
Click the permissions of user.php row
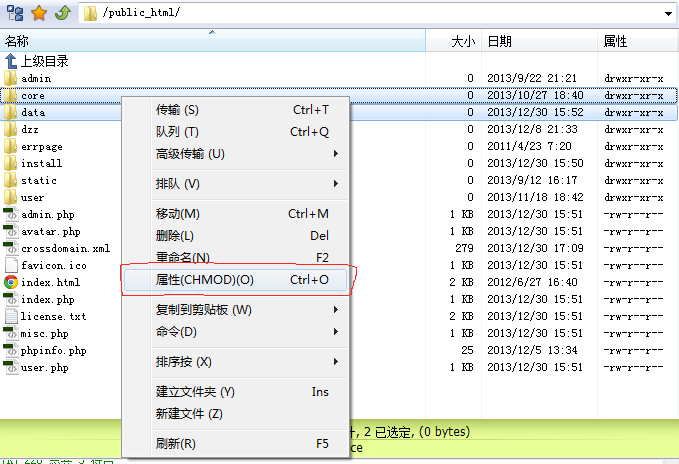(x=634, y=367)
